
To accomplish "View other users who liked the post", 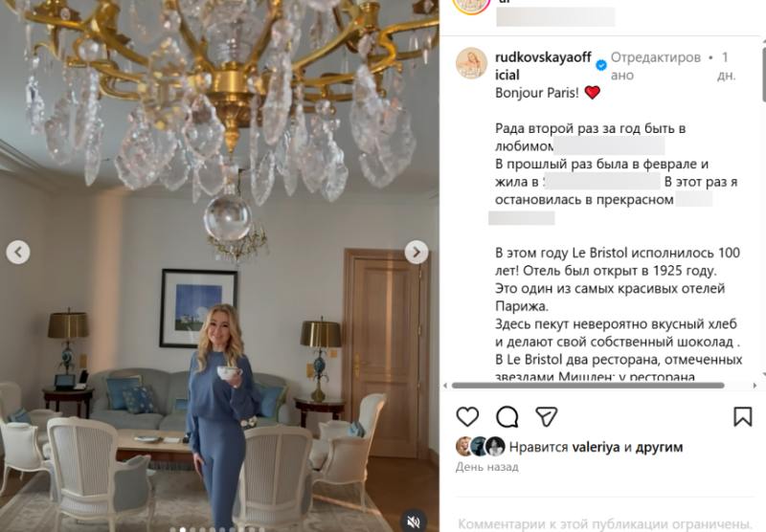I will coord(659,447).
